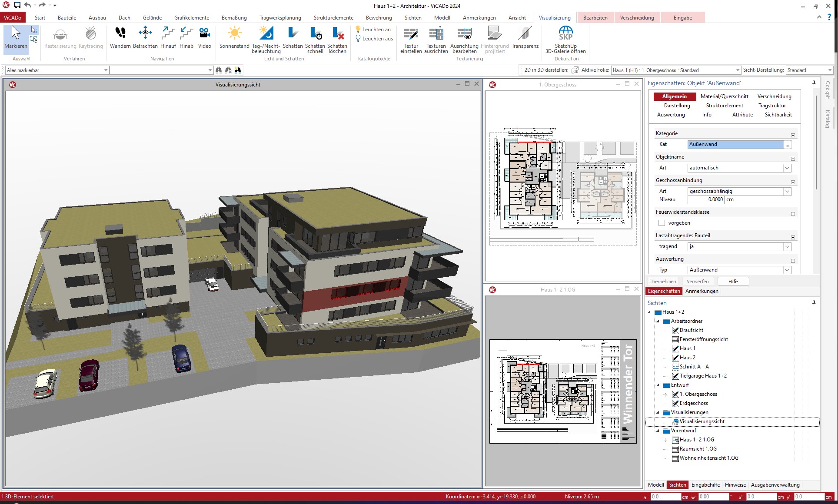
Task: Click the undo arrow in title bar
Action: 28,5
